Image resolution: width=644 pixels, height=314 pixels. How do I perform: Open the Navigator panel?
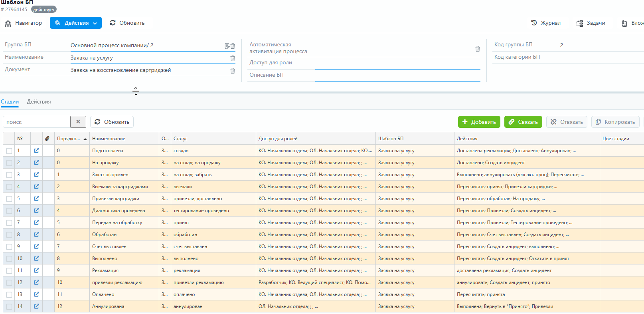(23, 23)
